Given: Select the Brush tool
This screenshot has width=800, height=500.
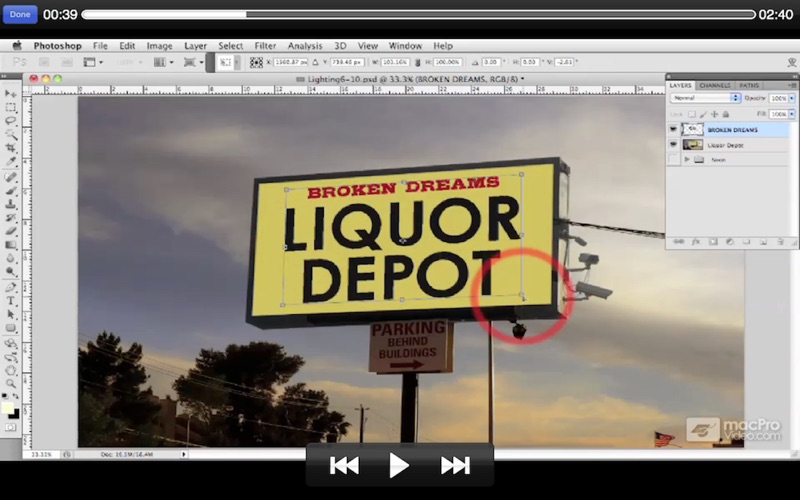Looking at the screenshot, I should coord(10,190).
